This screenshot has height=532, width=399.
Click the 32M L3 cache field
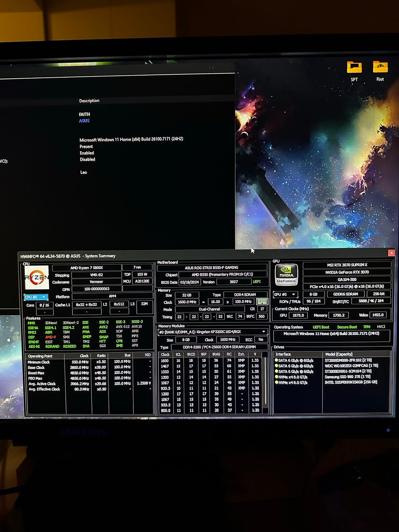(x=144, y=304)
